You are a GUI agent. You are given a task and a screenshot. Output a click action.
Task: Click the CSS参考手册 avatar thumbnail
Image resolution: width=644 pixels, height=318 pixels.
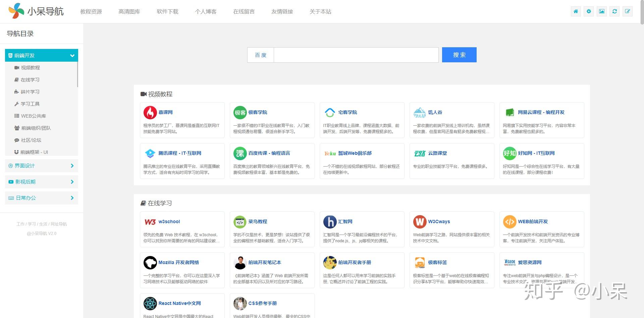[240, 304]
